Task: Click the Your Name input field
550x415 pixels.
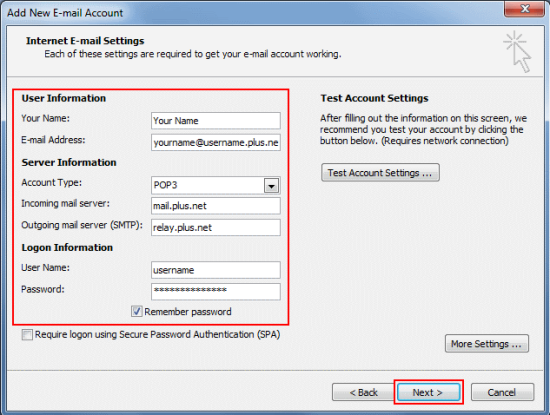Action: tap(216, 121)
